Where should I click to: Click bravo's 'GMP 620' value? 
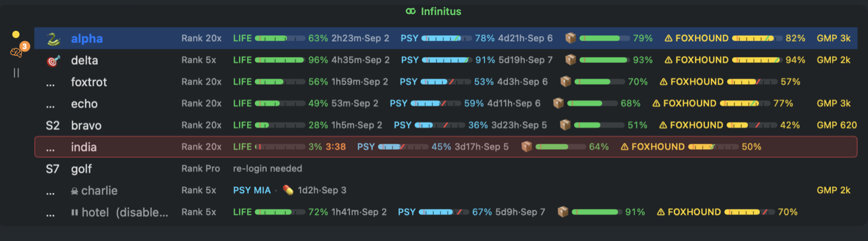(x=837, y=125)
